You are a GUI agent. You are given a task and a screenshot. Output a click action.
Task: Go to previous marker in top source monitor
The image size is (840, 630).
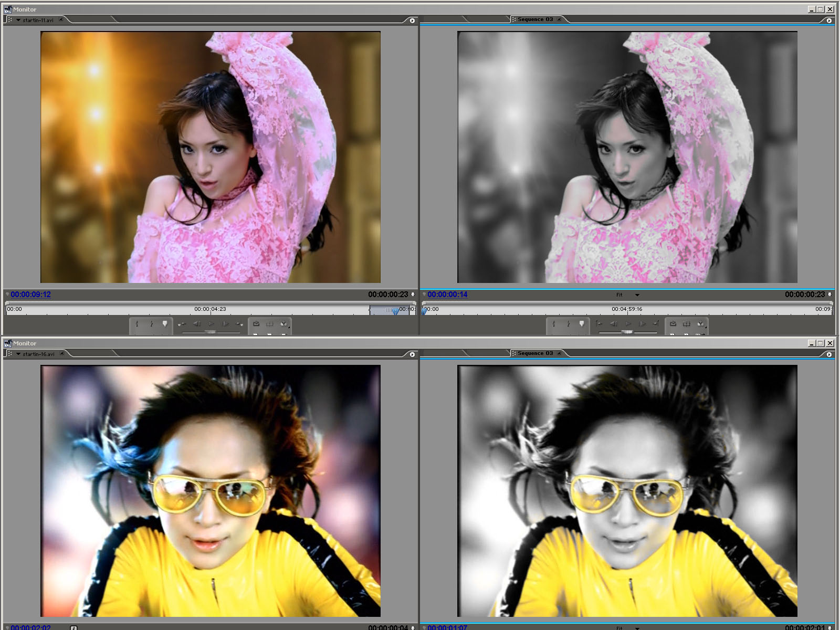coord(182,324)
